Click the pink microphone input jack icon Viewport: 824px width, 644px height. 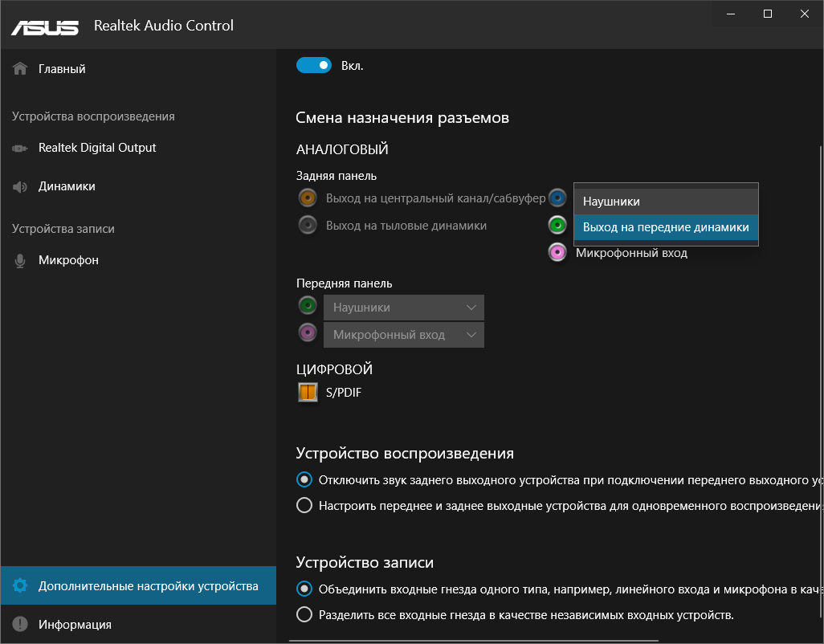click(557, 253)
